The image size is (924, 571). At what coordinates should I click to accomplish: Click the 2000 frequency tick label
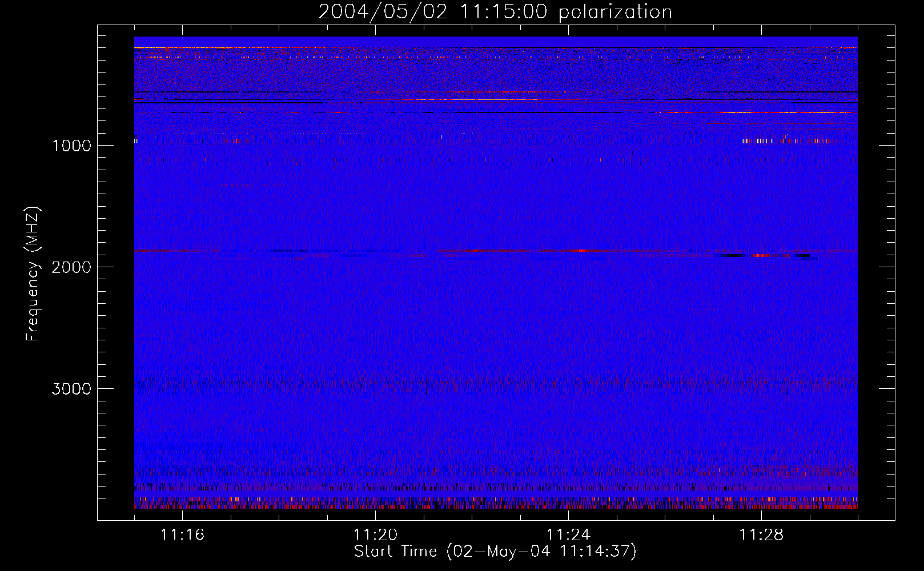(72, 267)
